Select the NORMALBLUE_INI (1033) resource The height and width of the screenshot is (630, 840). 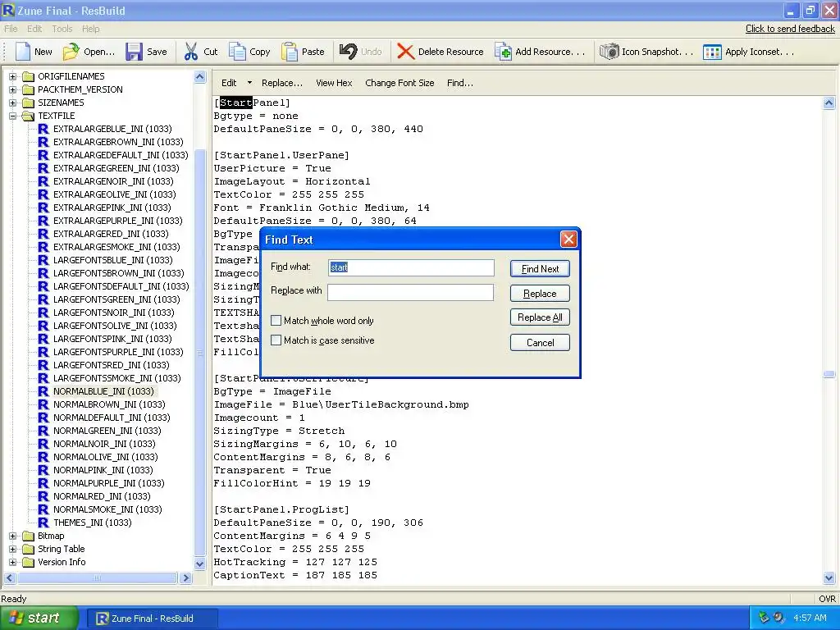point(103,391)
